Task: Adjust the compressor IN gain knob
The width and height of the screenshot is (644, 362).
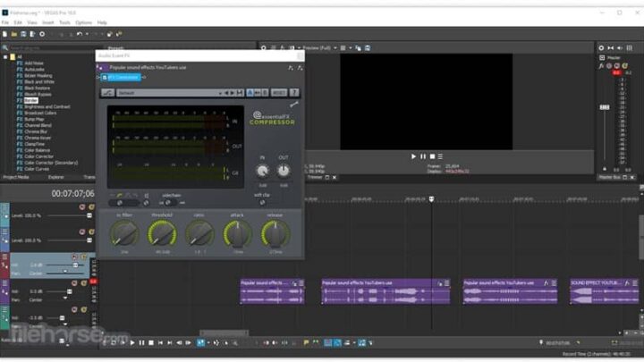Action: pyautogui.click(x=262, y=171)
